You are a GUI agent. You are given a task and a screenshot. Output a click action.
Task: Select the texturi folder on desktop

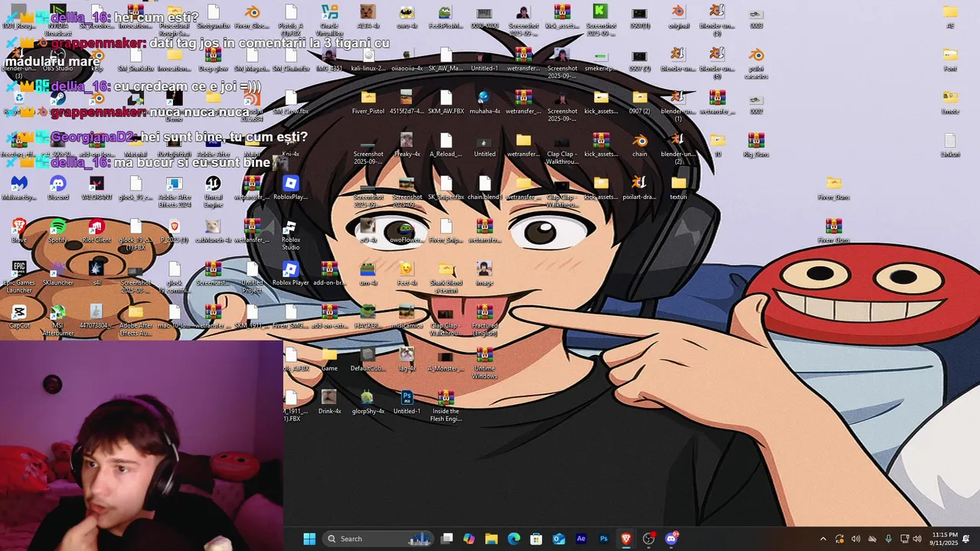pyautogui.click(x=678, y=188)
